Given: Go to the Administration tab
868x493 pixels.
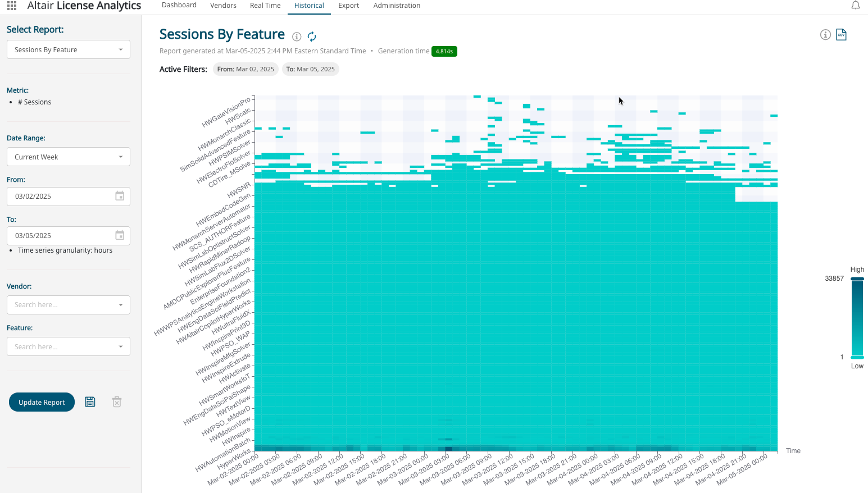Looking at the screenshot, I should click(x=397, y=6).
